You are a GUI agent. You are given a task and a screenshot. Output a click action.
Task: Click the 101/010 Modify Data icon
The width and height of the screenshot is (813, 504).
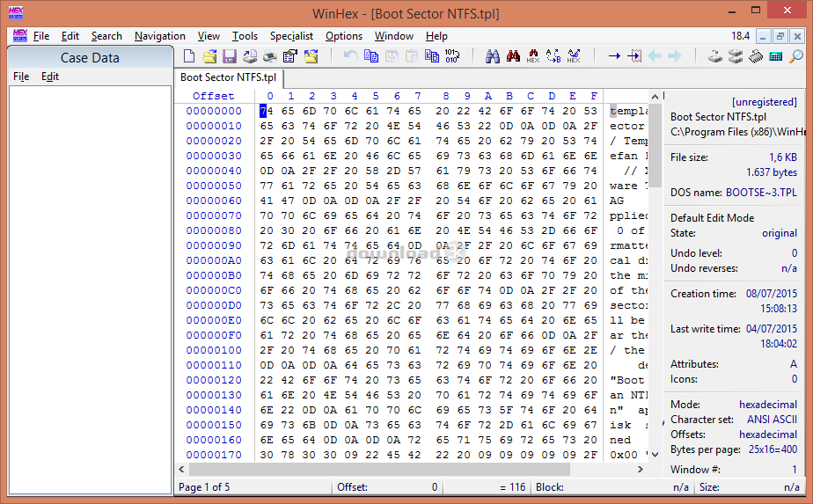click(452, 56)
